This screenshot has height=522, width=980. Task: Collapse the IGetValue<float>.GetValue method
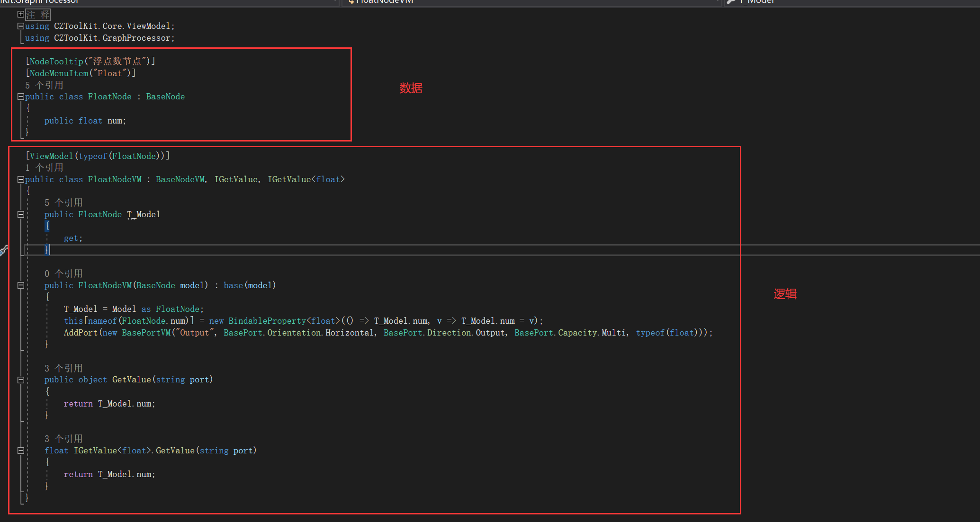coord(20,451)
